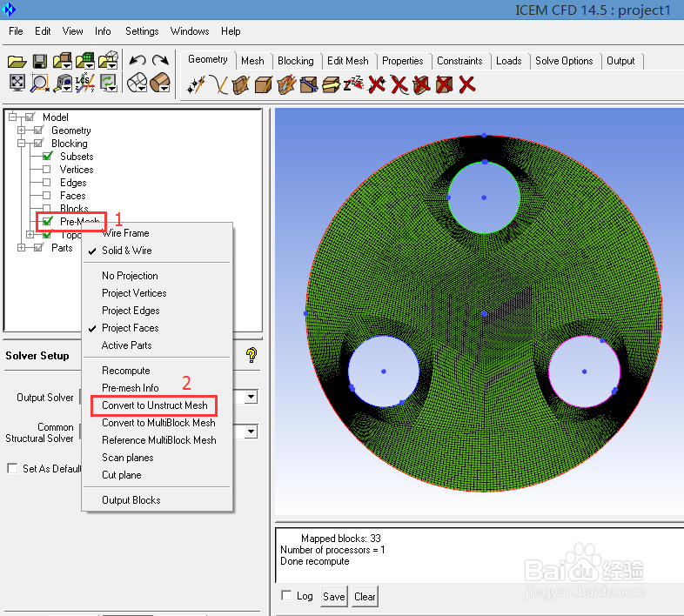Open geometry file icon
Screen dimensions: 684x616
coord(63,61)
